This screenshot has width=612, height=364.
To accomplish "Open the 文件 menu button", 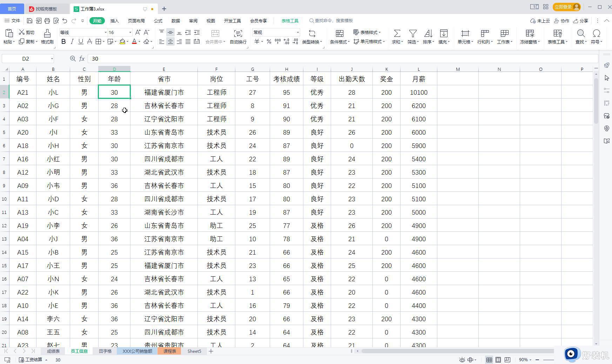I will coord(12,21).
